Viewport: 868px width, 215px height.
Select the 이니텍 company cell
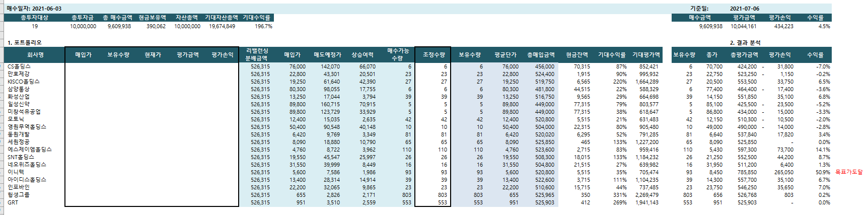point(16,172)
